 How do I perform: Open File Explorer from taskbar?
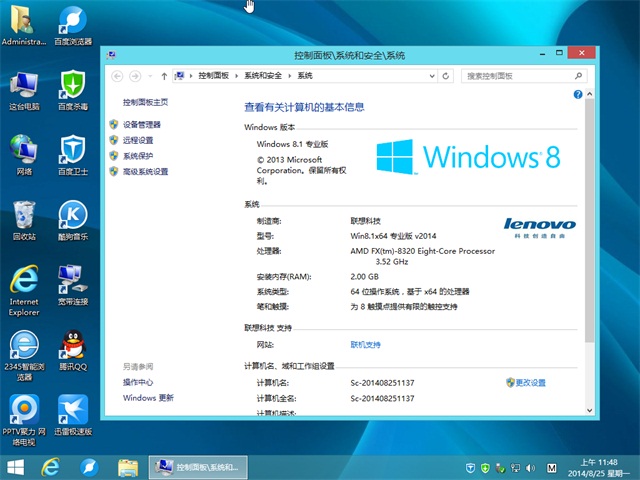tap(128, 467)
